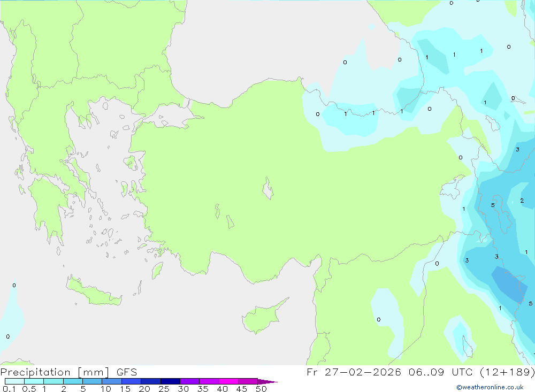Click the '0.1' legend scale label
Viewport: 535px width, 392px height.
click(9, 389)
